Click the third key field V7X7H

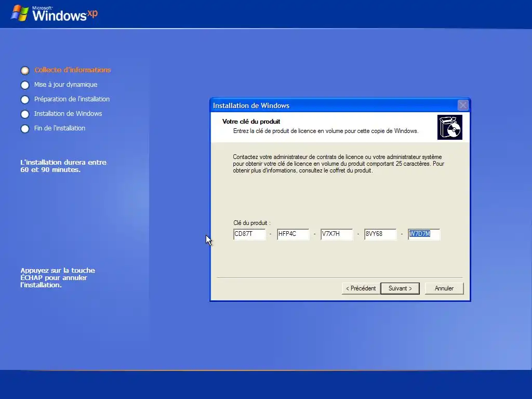click(337, 234)
